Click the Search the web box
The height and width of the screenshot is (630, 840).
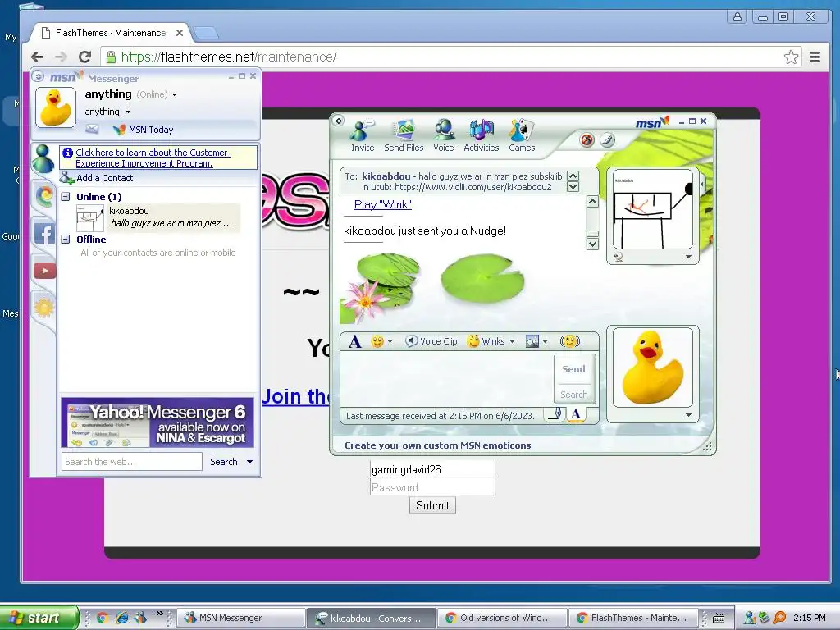pos(132,461)
